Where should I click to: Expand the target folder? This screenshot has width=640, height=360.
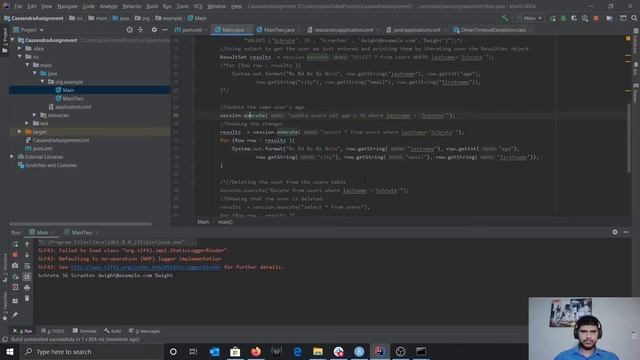(x=20, y=132)
